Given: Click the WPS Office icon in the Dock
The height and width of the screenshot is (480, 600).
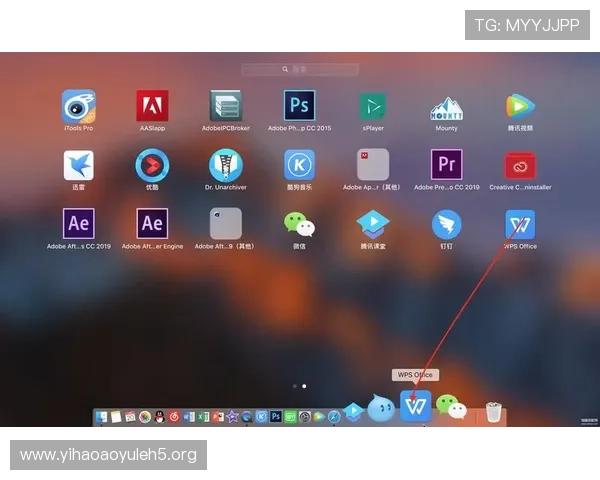Looking at the screenshot, I should [416, 406].
